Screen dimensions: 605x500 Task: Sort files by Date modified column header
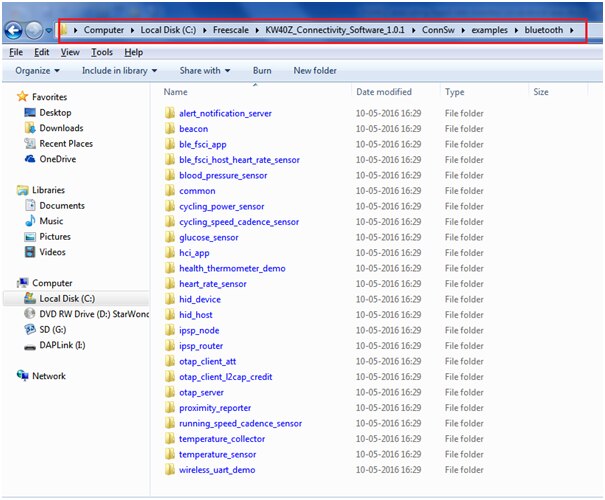pos(383,92)
